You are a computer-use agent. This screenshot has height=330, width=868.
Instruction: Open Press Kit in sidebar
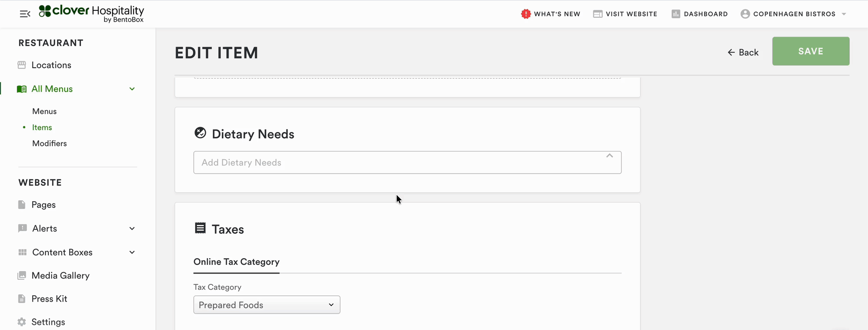click(x=49, y=299)
